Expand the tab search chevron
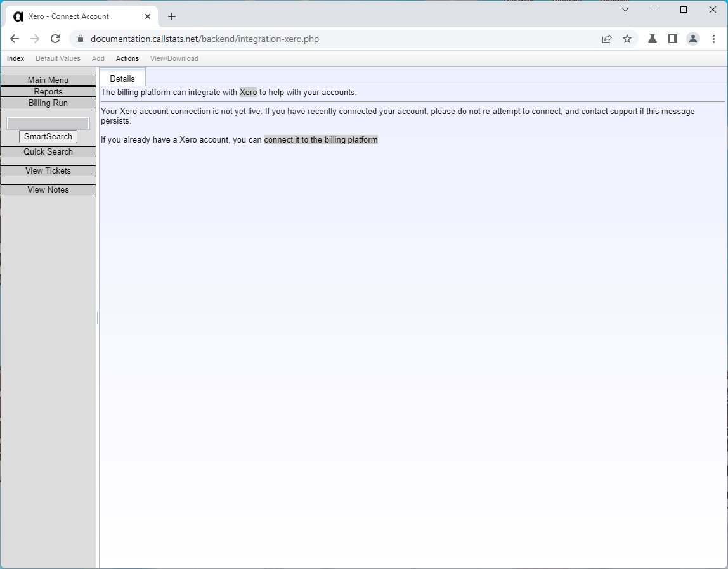 coord(625,10)
